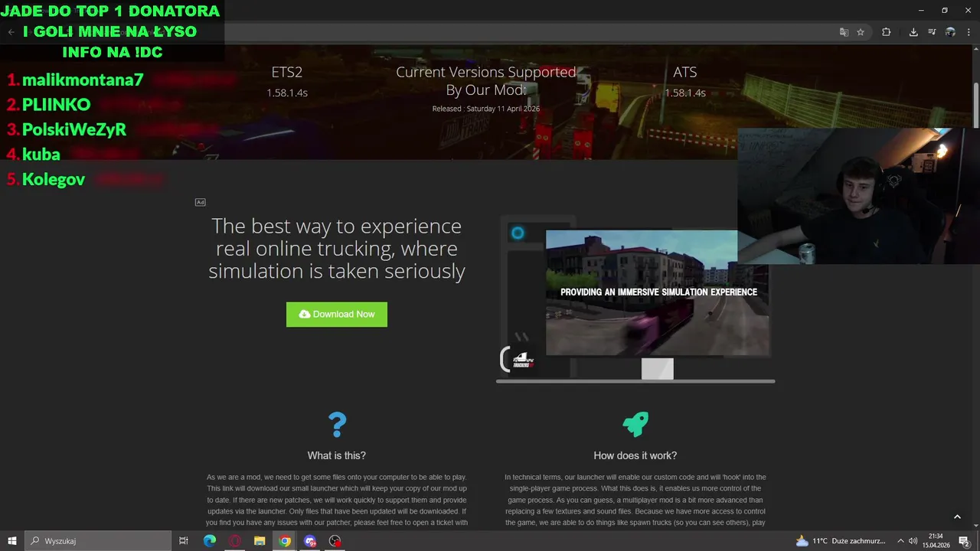Click the Wyszukaj taskbar search box
Image resolution: width=980 pixels, height=551 pixels.
click(x=98, y=541)
